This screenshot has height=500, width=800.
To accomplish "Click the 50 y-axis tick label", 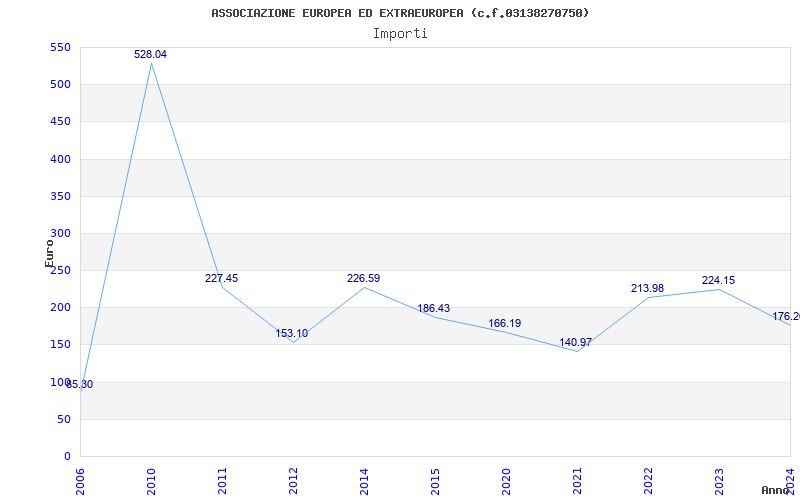I will coord(64,419).
